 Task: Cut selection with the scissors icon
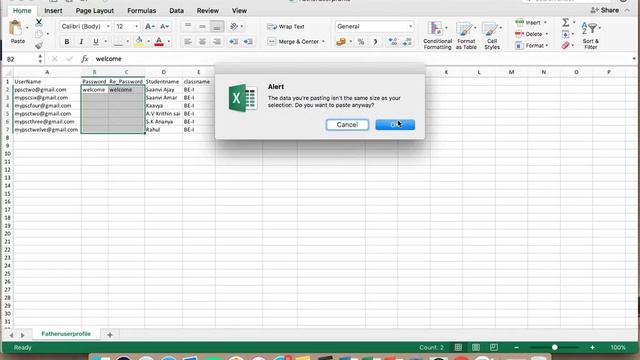39,22
